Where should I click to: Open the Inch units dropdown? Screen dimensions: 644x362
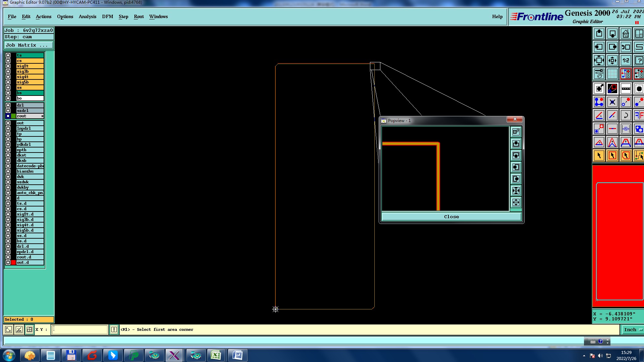click(x=632, y=329)
